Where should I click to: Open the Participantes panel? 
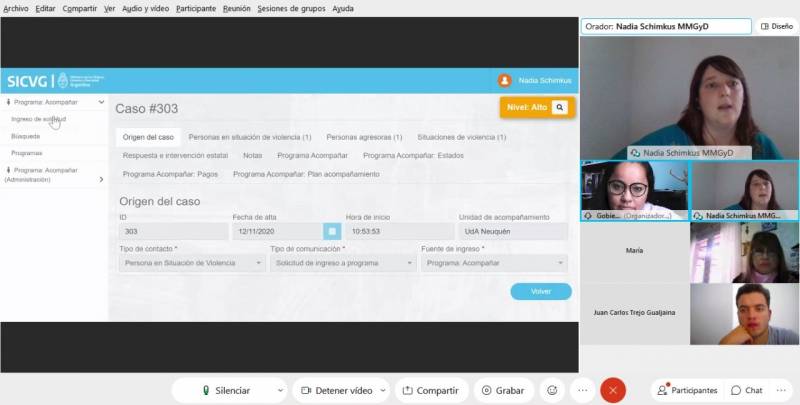coord(687,390)
